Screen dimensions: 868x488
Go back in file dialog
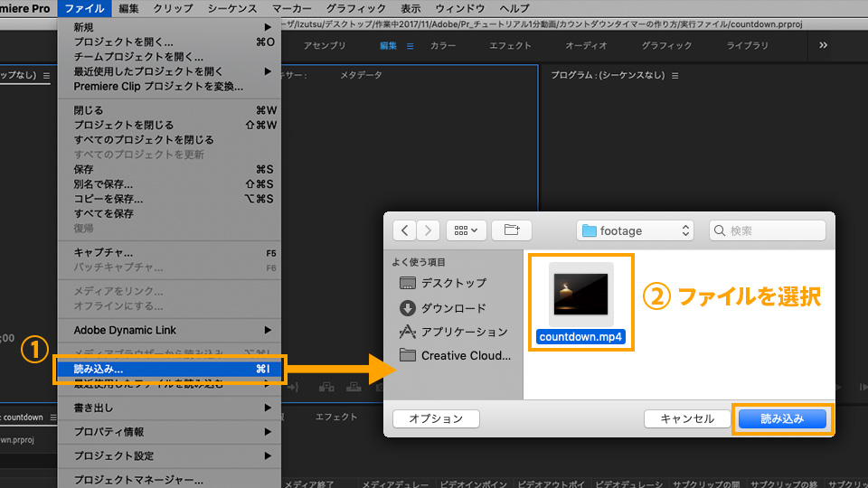405,230
